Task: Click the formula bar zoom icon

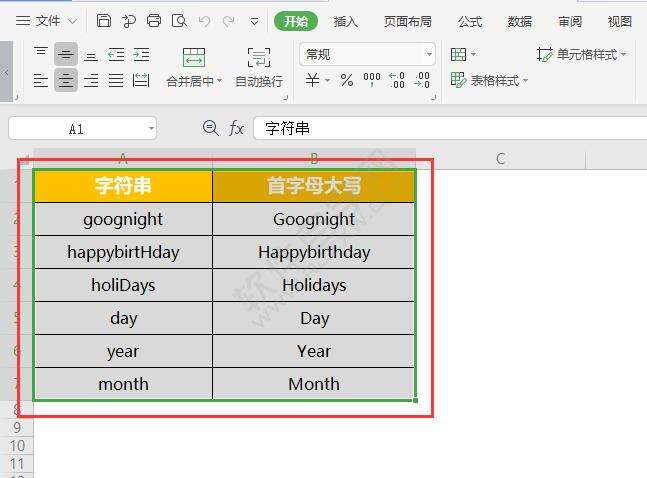Action: 210,128
